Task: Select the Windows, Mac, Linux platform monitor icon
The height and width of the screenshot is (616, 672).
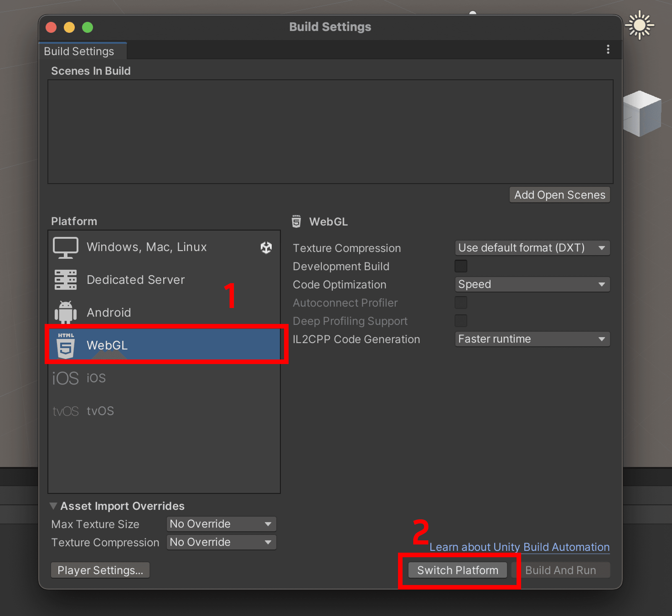Action: pyautogui.click(x=65, y=247)
